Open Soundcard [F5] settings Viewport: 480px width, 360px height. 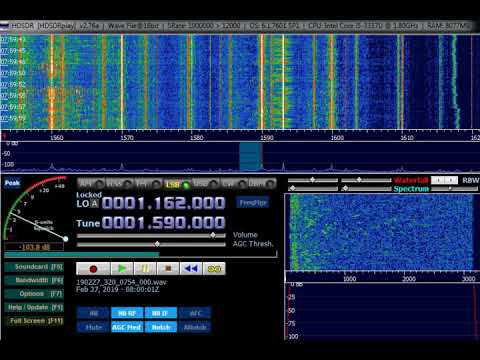point(34,267)
